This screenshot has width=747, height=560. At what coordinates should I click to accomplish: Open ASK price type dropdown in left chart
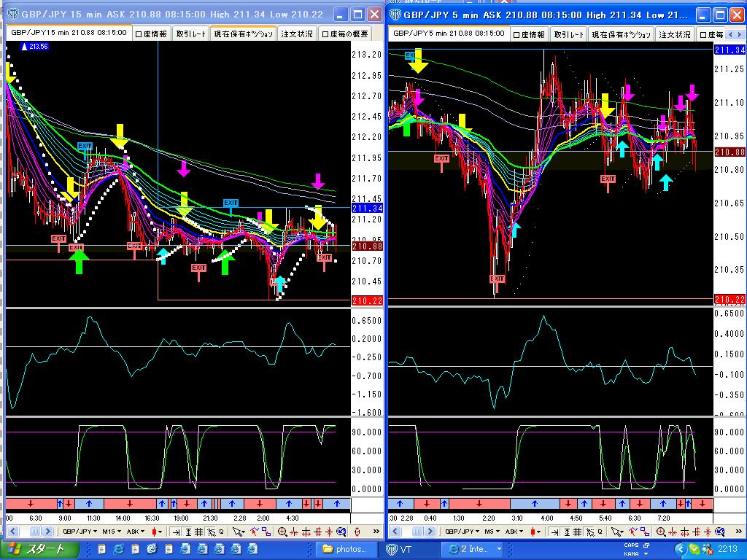[x=136, y=532]
